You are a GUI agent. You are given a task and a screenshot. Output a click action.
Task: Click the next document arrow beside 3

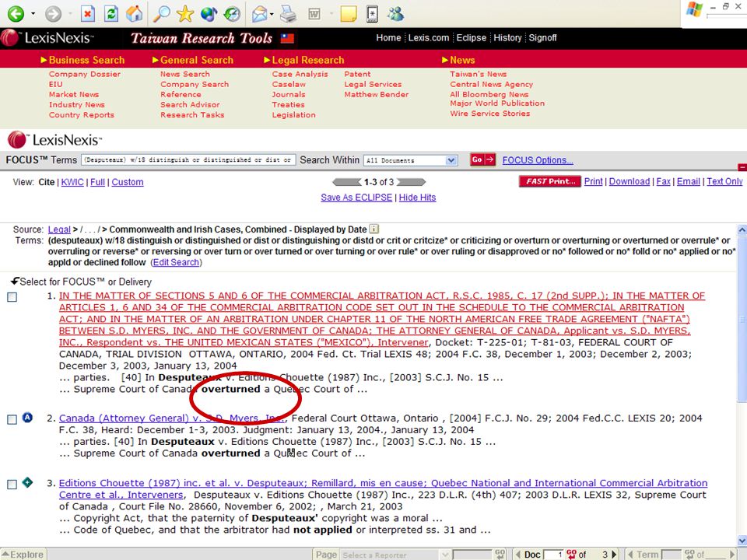click(614, 555)
